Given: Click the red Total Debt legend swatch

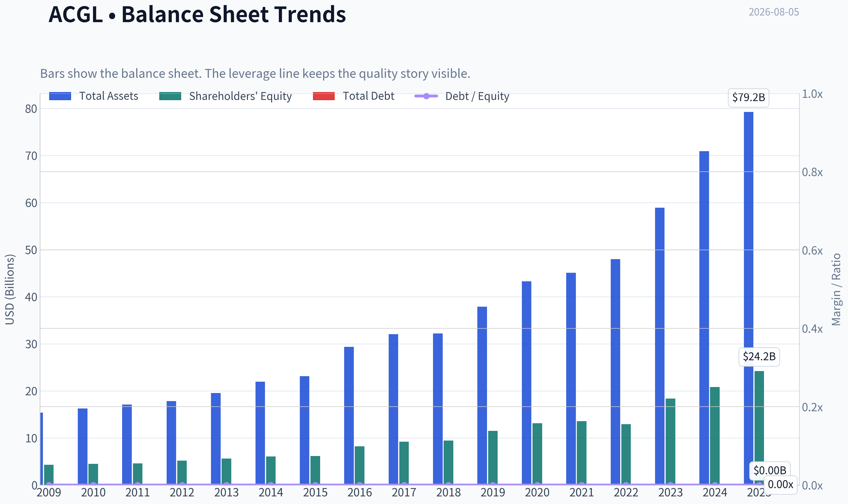Looking at the screenshot, I should point(324,96).
